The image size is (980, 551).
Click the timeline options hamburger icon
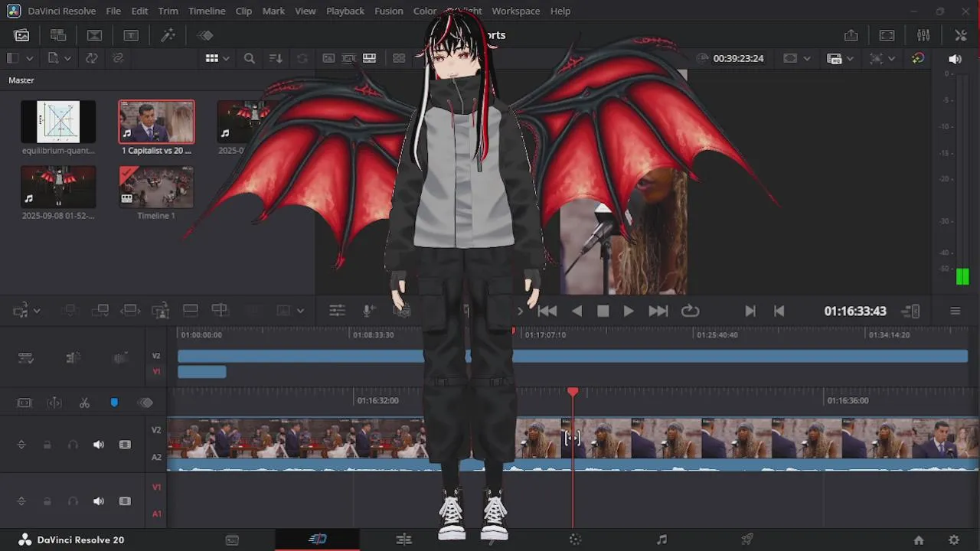955,311
